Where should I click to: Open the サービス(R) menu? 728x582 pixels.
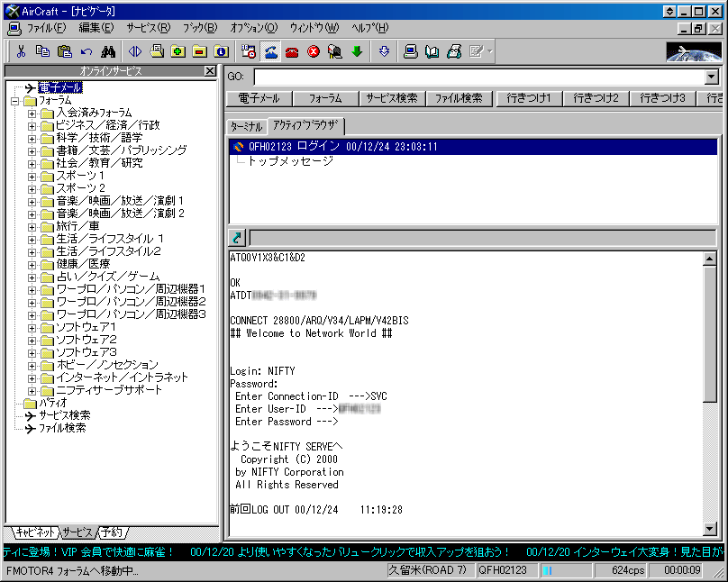click(x=149, y=28)
